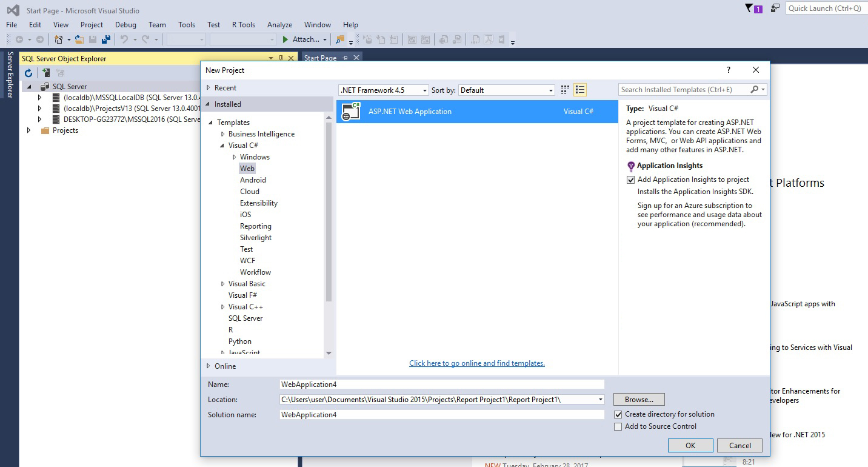
Task: Select the Silverlight template category
Action: tap(256, 238)
